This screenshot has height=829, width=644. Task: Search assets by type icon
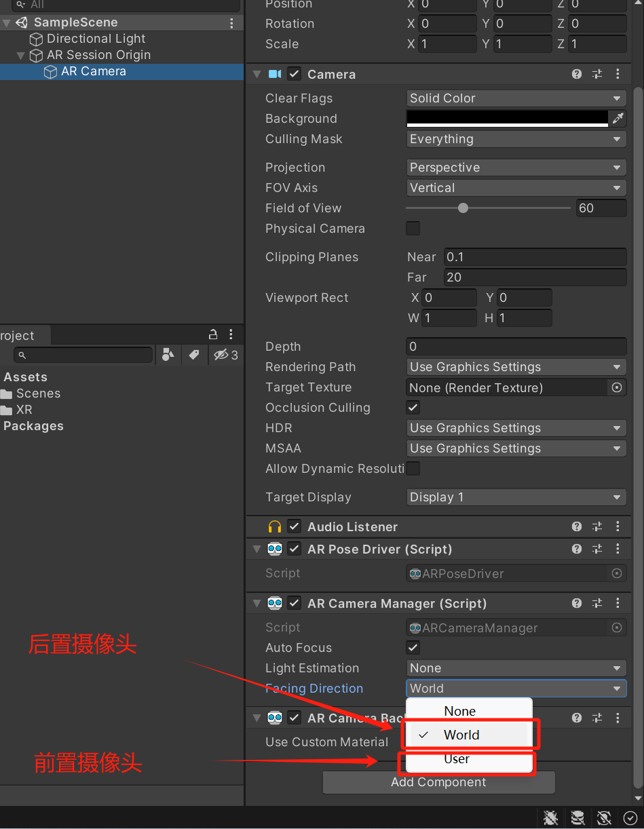[168, 355]
